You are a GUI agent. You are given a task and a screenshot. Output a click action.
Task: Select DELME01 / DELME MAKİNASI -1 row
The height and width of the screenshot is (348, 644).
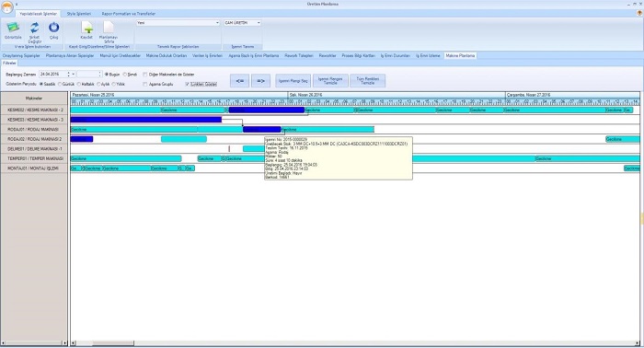click(x=35, y=149)
